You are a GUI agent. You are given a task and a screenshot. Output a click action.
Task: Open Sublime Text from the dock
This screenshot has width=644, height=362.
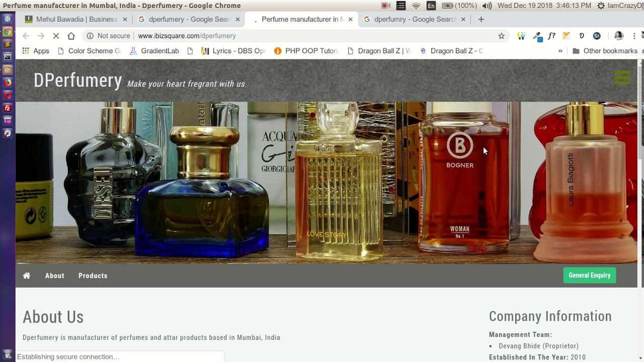tap(8, 44)
